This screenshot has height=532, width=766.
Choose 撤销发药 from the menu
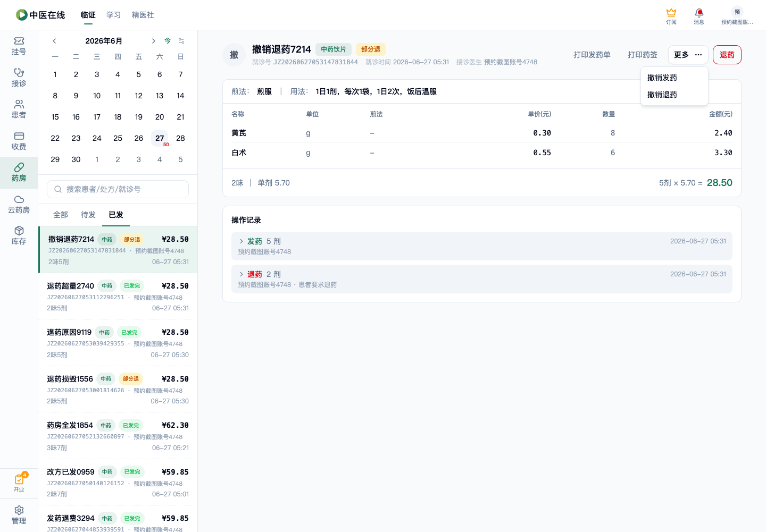click(x=674, y=78)
